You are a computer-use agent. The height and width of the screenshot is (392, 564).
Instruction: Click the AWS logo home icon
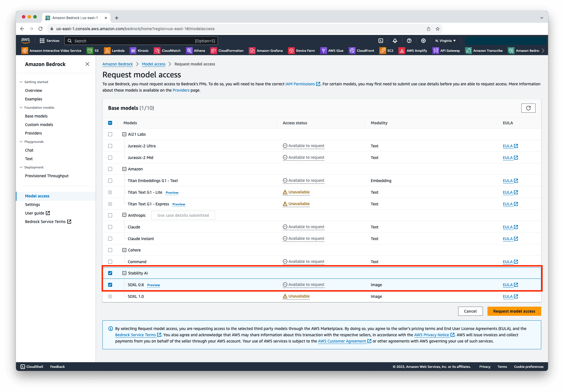25,40
